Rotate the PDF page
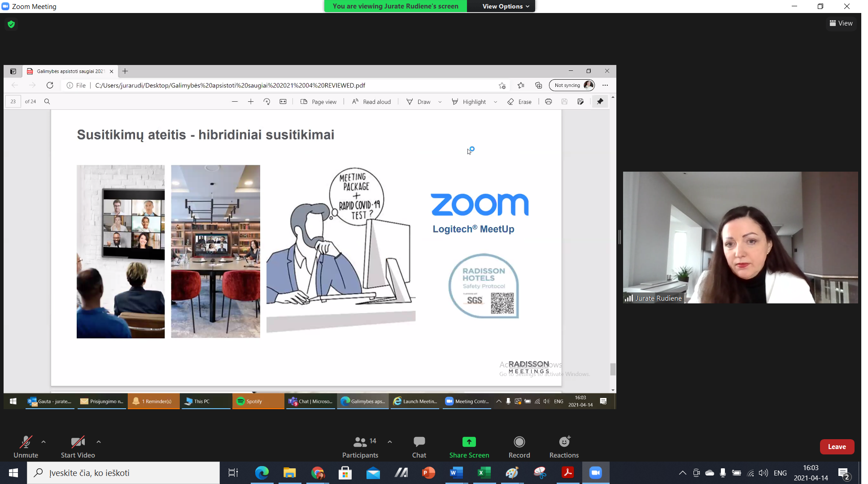 point(267,102)
